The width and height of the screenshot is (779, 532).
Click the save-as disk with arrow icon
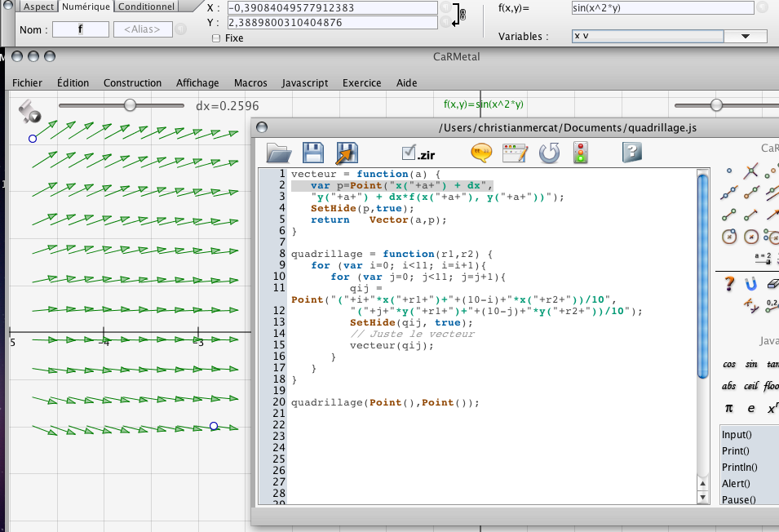[348, 153]
